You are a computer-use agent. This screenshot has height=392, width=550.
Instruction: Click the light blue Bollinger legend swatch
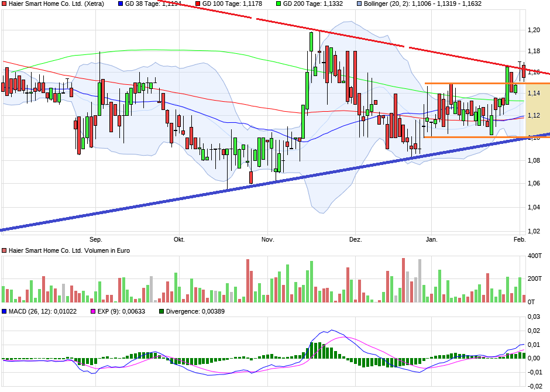click(359, 4)
